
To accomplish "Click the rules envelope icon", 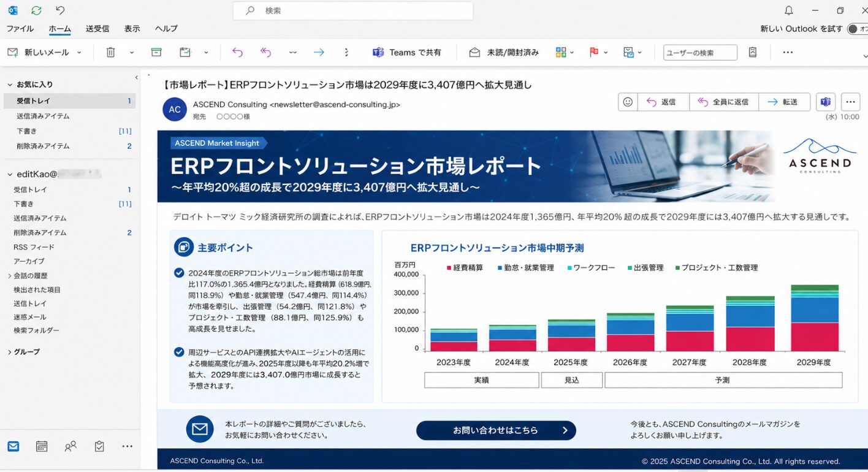I will (x=628, y=52).
